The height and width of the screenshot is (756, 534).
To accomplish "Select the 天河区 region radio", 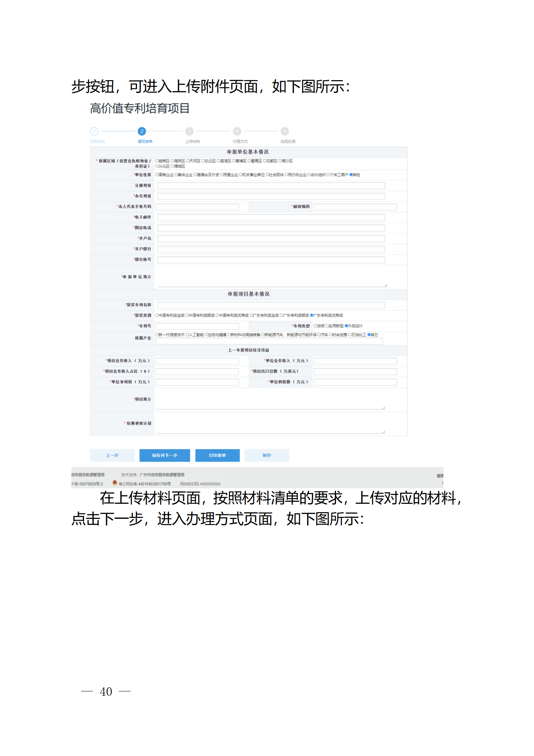I will [x=188, y=161].
